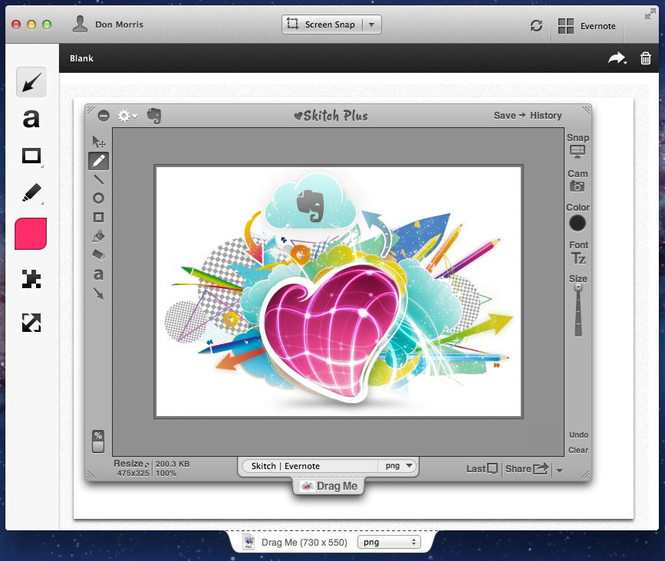Click the Share button in Skitch Plus
Image resolution: width=665 pixels, height=561 pixels.
click(526, 469)
